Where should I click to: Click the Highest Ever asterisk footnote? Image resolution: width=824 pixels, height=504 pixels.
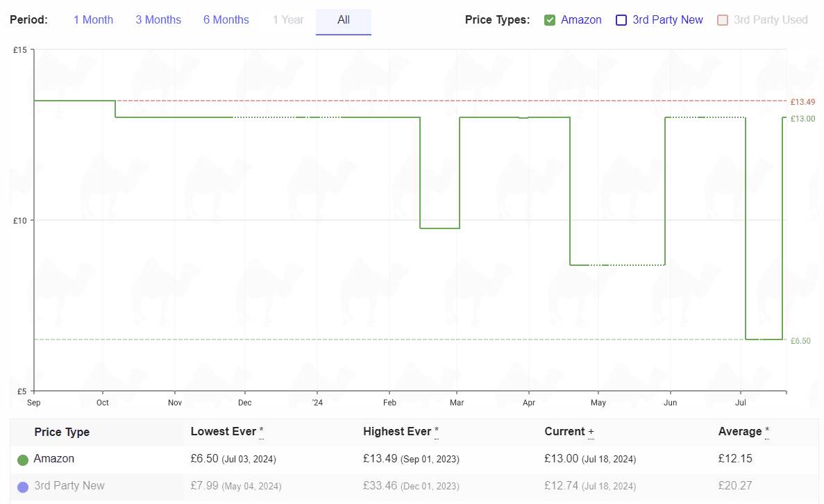coord(436,432)
